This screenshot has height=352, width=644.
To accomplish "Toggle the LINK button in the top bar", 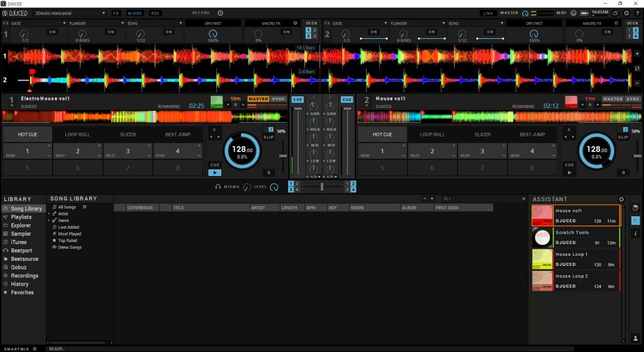I will (x=488, y=13).
